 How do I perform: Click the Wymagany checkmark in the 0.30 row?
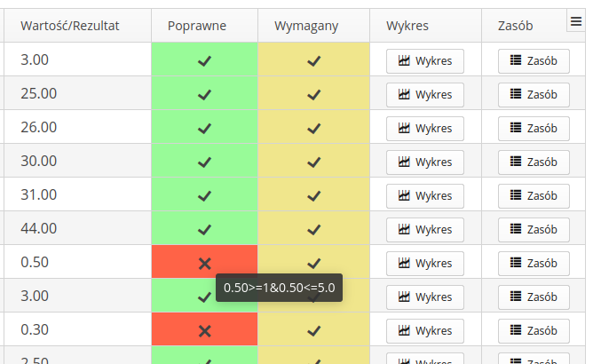tap(313, 330)
